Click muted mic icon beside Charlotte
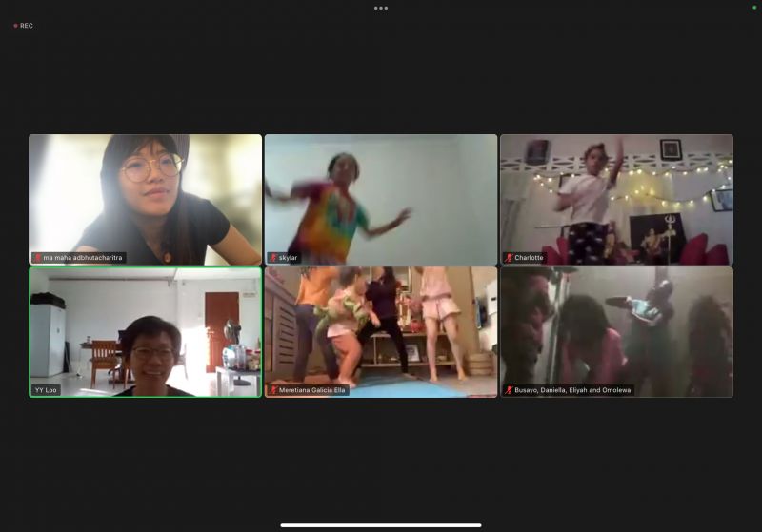Image resolution: width=762 pixels, height=532 pixels. [x=509, y=258]
